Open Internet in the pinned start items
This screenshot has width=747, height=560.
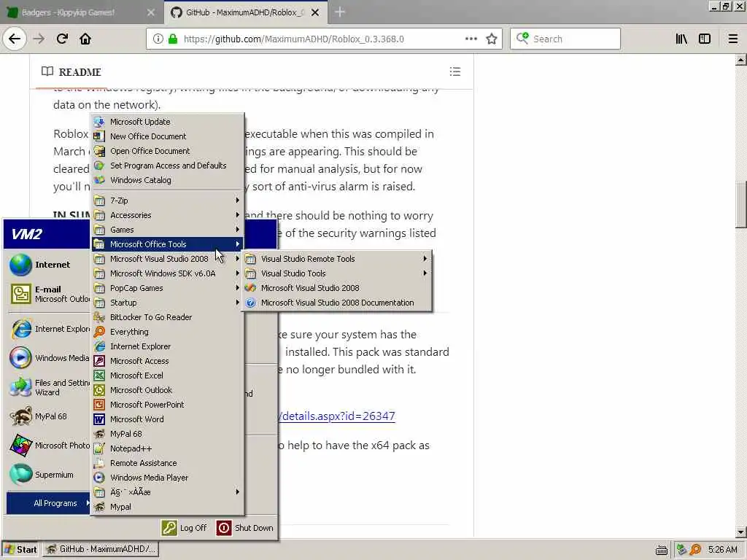(x=49, y=265)
